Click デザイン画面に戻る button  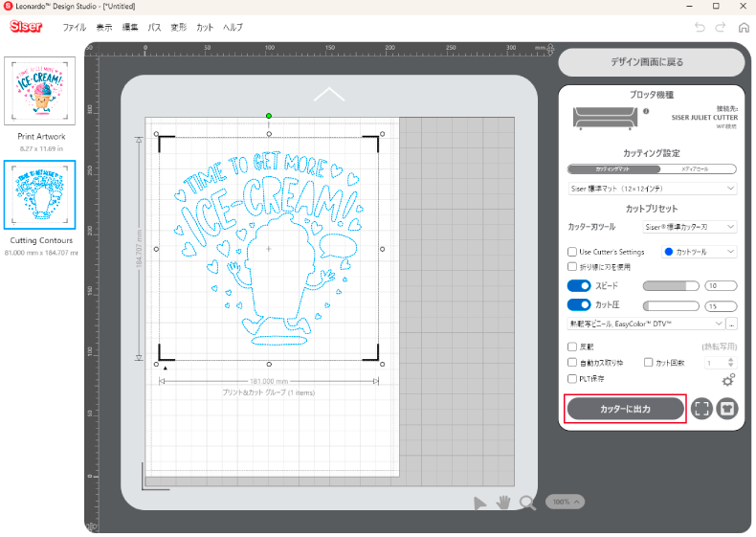tap(652, 62)
